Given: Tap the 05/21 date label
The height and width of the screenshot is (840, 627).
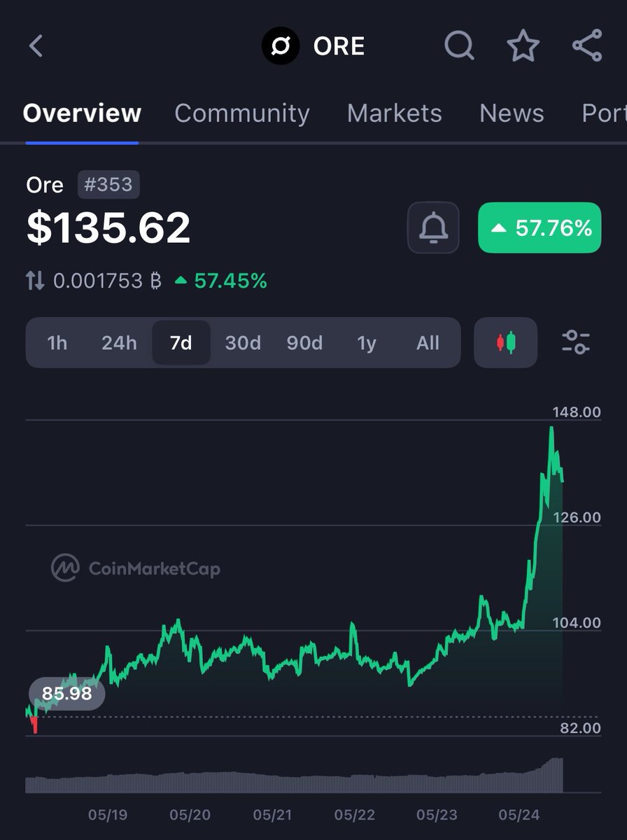Looking at the screenshot, I should click(x=272, y=815).
